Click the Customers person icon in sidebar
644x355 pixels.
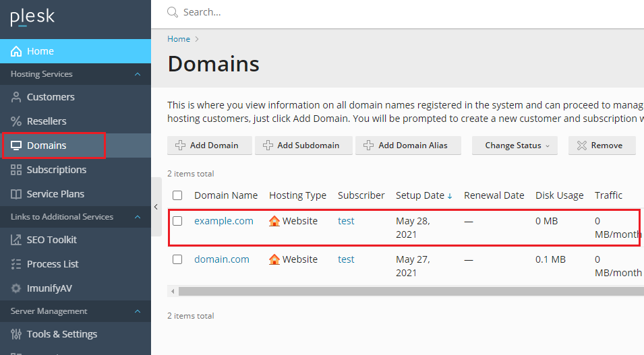[x=16, y=97]
